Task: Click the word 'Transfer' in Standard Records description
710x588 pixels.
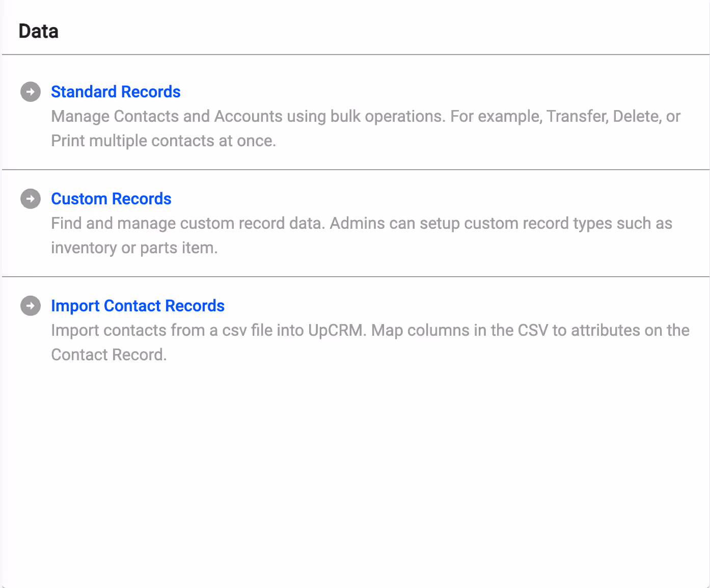Action: (577, 117)
